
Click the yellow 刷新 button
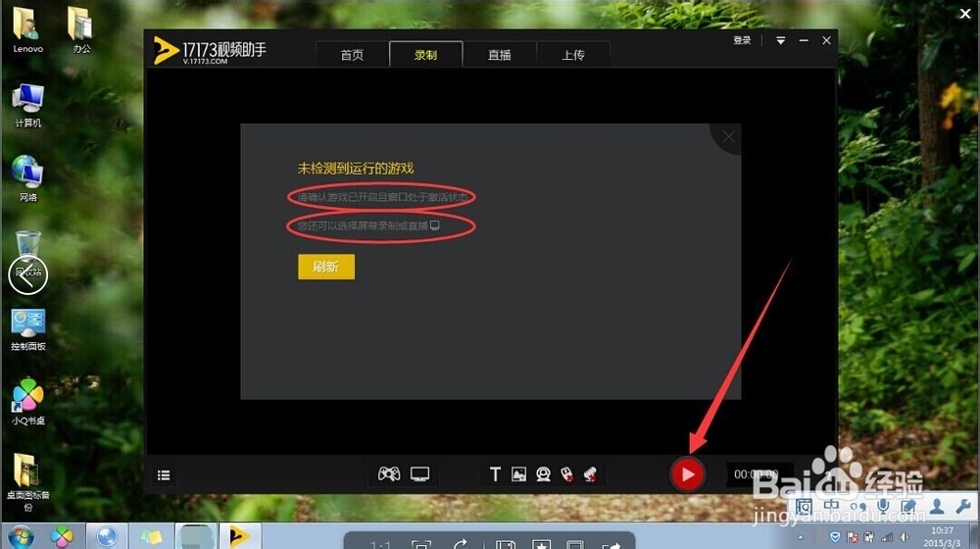pyautogui.click(x=326, y=267)
